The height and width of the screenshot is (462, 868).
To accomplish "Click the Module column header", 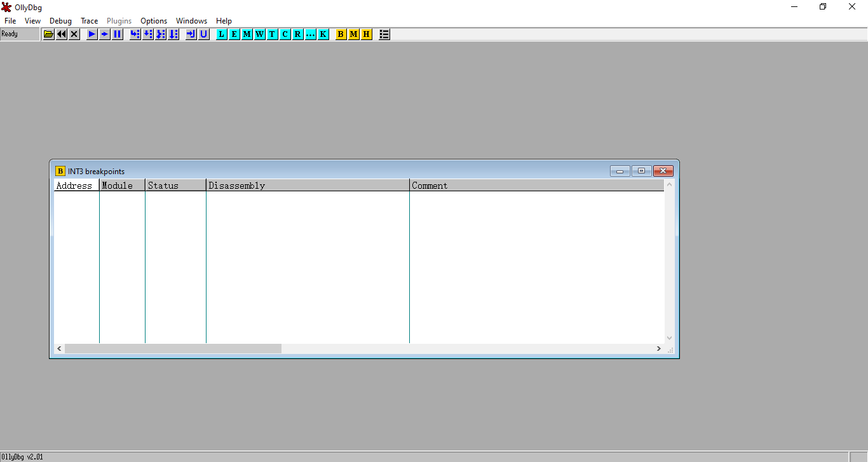I will pyautogui.click(x=123, y=186).
